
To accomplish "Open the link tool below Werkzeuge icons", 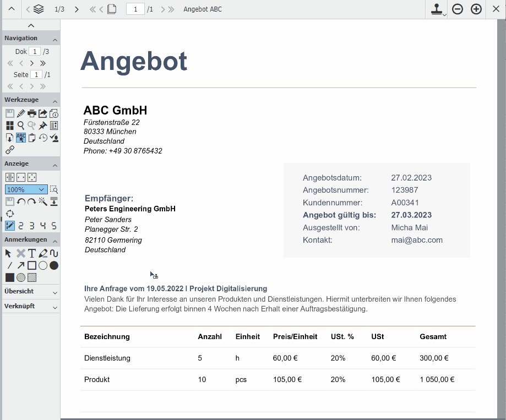I will 9,149.
